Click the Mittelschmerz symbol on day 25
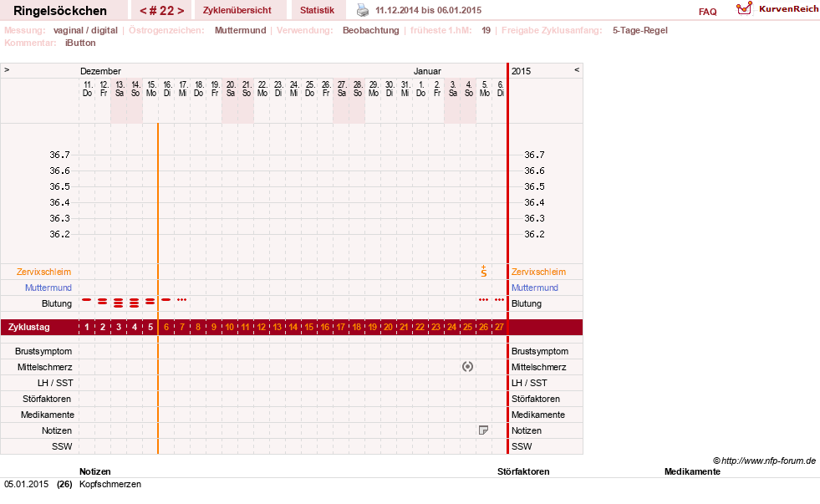 pos(467,367)
